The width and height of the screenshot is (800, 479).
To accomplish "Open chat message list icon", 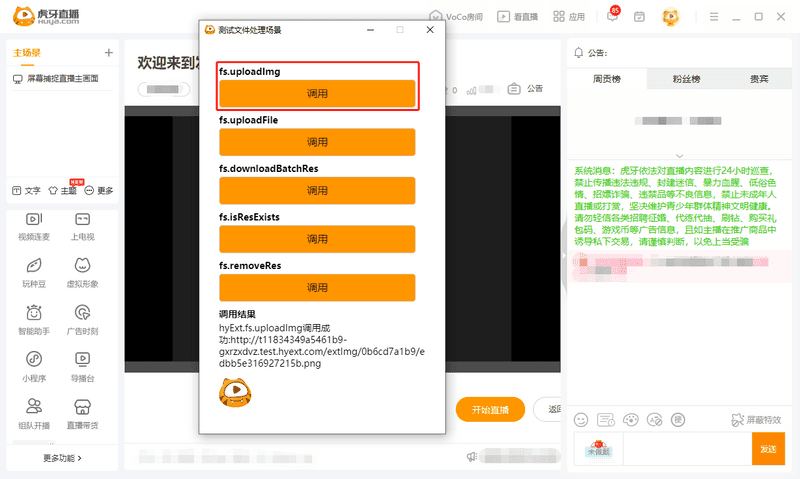I will pos(606,420).
